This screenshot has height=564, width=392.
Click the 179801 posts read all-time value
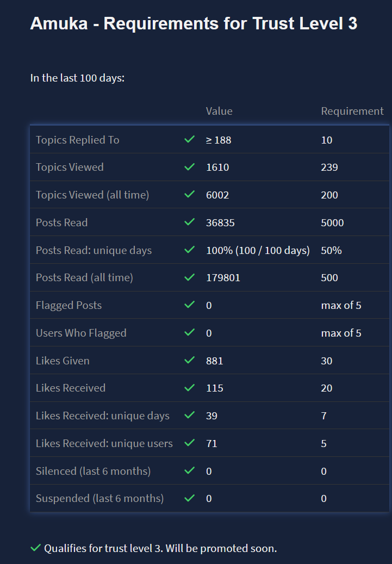tap(223, 278)
